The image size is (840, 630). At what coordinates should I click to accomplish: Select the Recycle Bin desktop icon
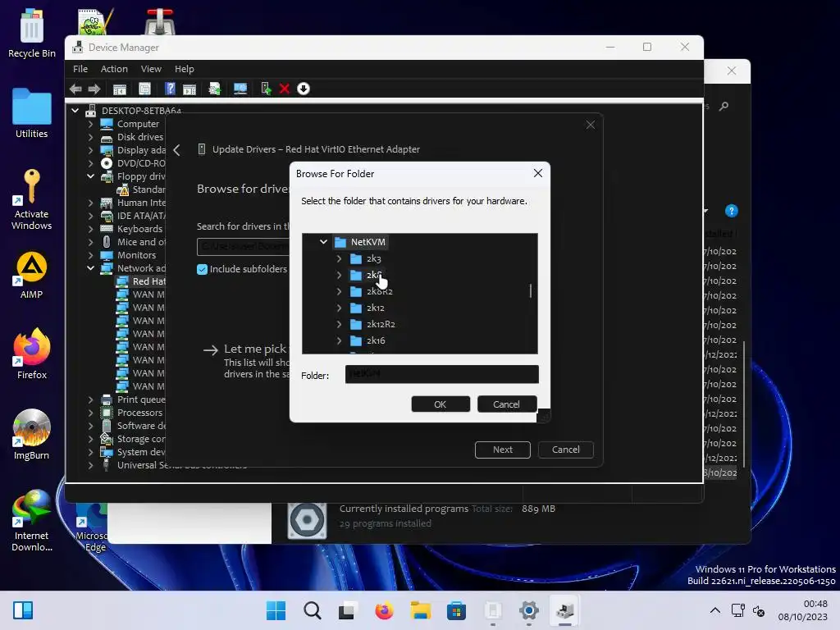[32, 33]
